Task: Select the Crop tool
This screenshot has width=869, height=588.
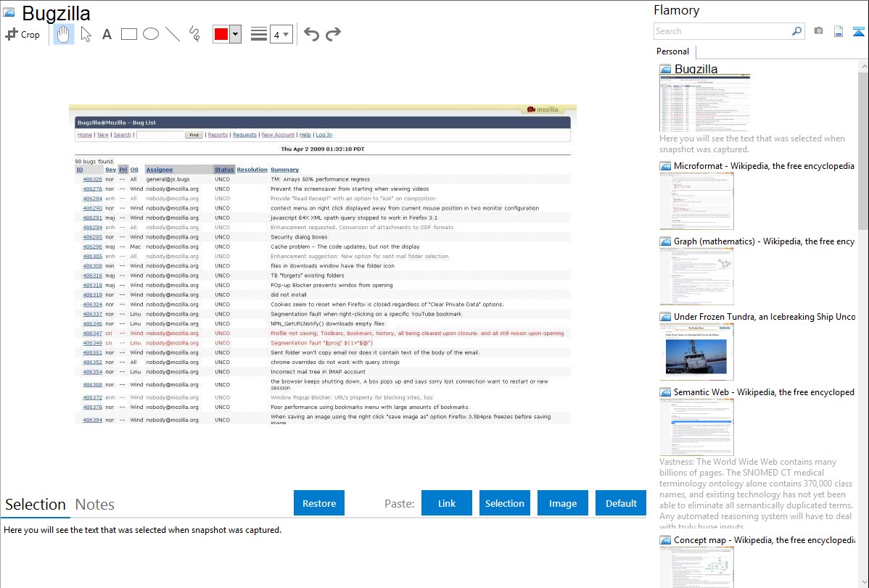Action: click(x=22, y=34)
